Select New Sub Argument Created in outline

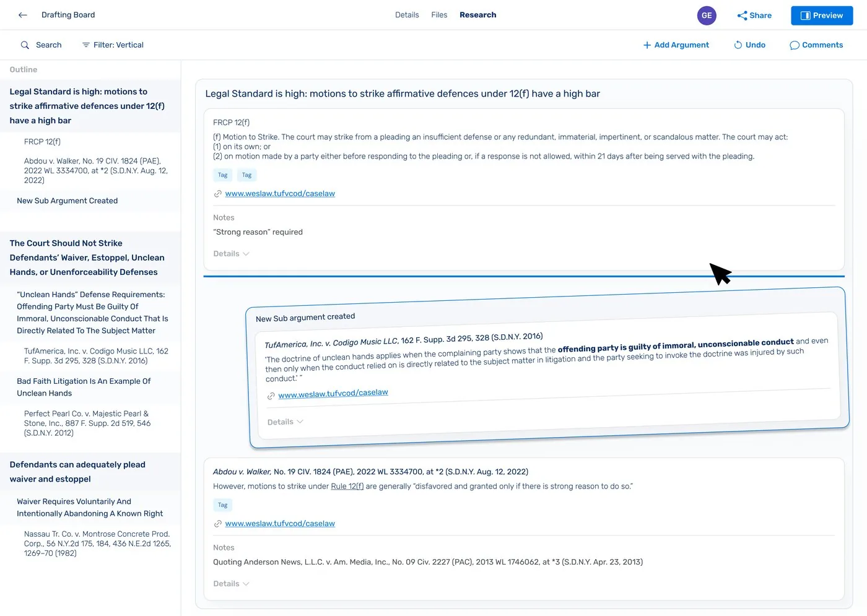point(67,201)
